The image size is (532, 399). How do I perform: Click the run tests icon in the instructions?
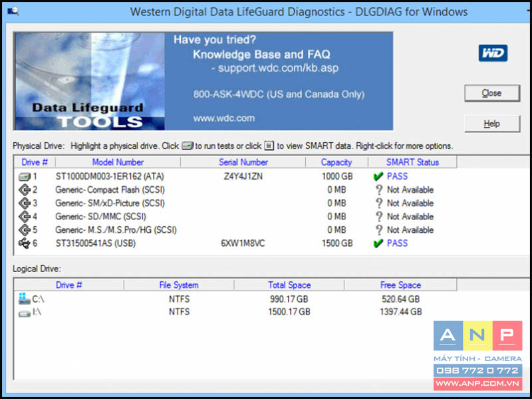tap(188, 146)
